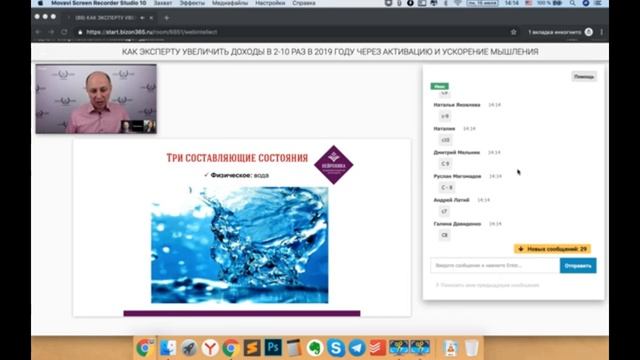Click the chat message input field
Image resolution: width=640 pixels, height=360 pixels.
[495, 266]
